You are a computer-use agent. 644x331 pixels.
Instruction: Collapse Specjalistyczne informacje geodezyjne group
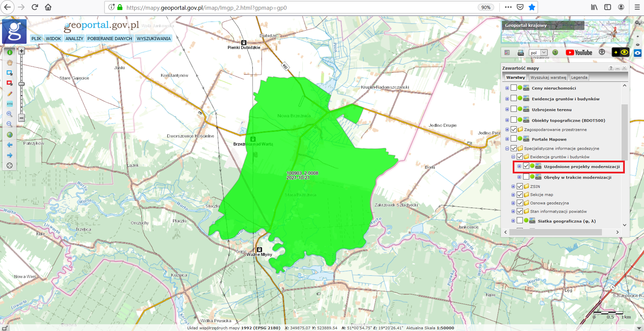click(x=507, y=148)
